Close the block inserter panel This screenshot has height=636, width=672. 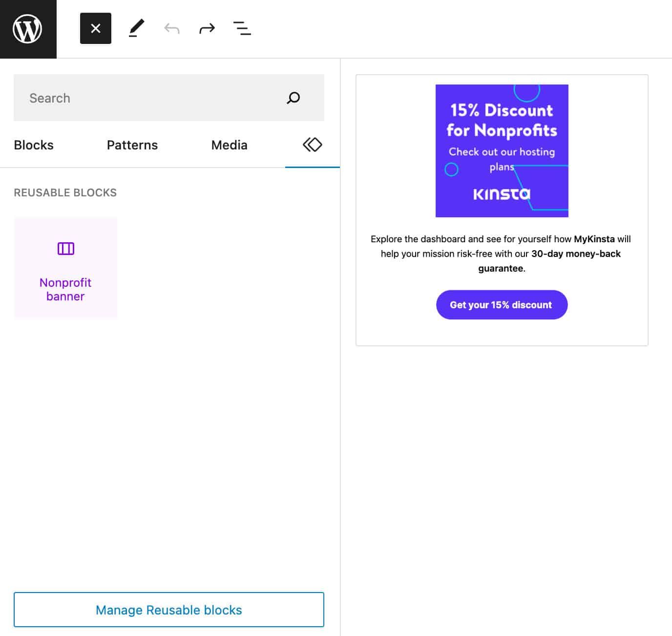pos(96,29)
